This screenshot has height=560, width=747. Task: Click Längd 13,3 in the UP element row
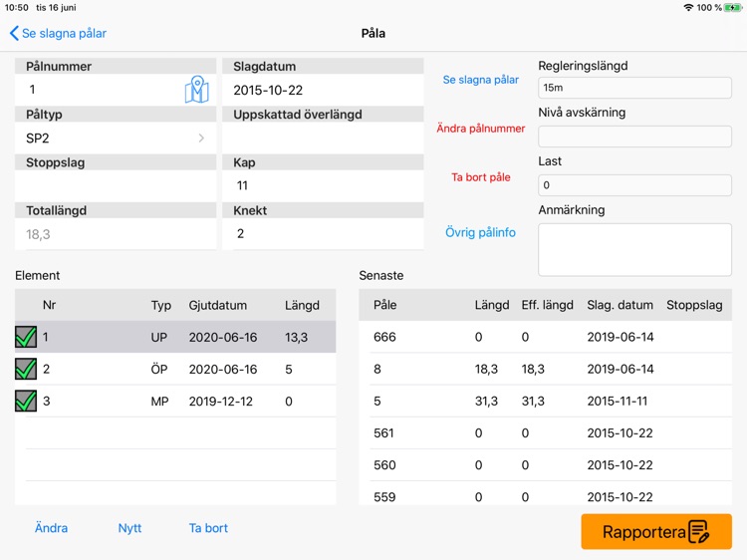[297, 338]
